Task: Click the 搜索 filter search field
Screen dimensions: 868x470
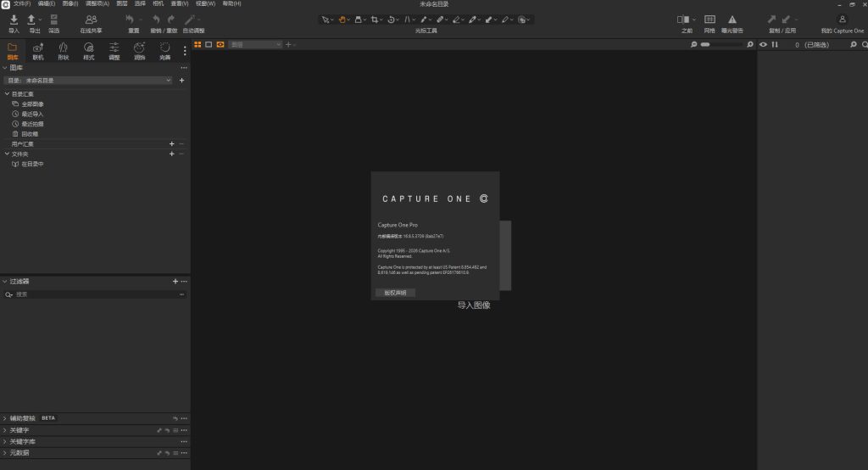Action: pyautogui.click(x=94, y=294)
